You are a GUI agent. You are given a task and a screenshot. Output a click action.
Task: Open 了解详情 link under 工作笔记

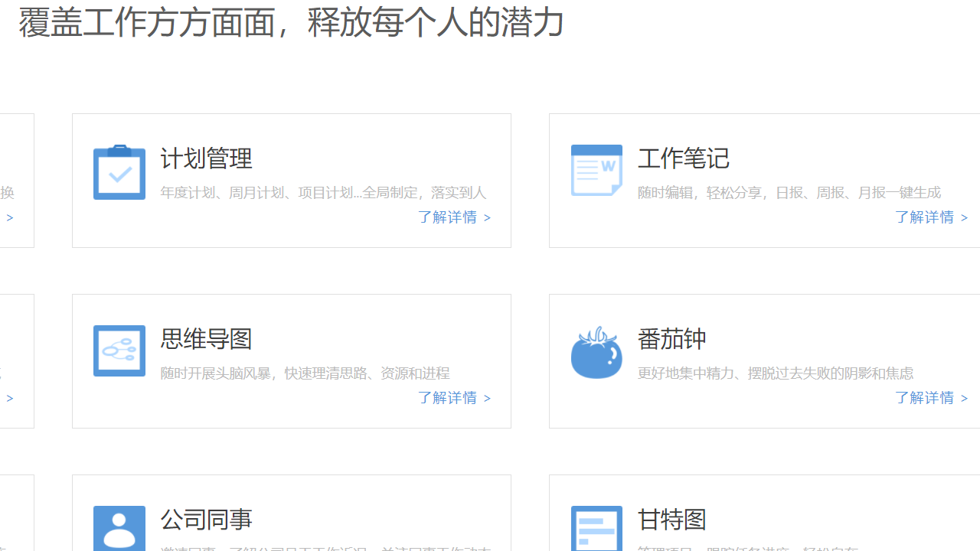(x=925, y=217)
